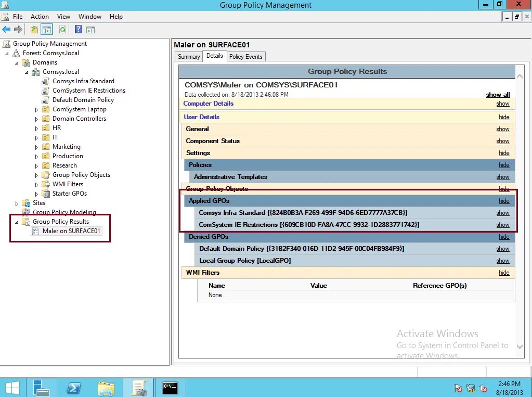532x397 pixels.
Task: Switch to the Policy Events tab
Action: [245, 57]
